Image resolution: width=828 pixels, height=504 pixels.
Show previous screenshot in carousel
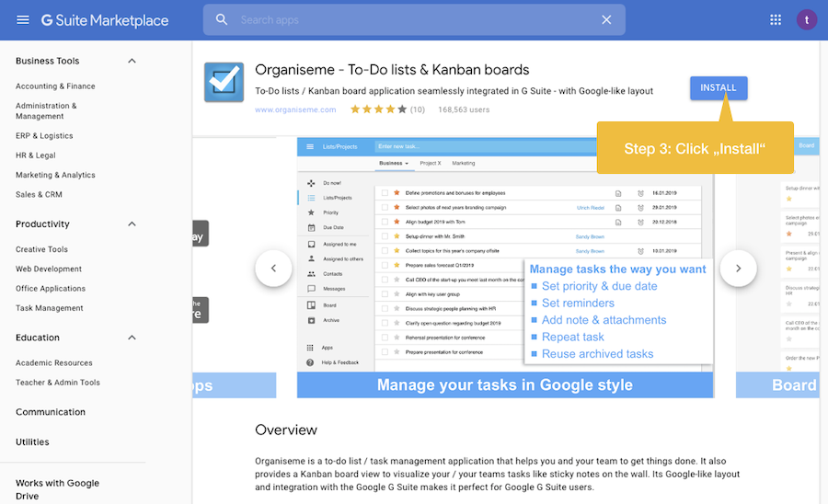[x=273, y=269]
